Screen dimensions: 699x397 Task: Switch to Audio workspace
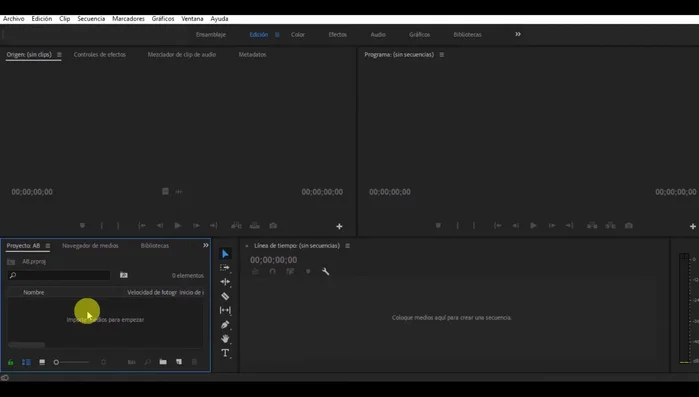tap(378, 34)
